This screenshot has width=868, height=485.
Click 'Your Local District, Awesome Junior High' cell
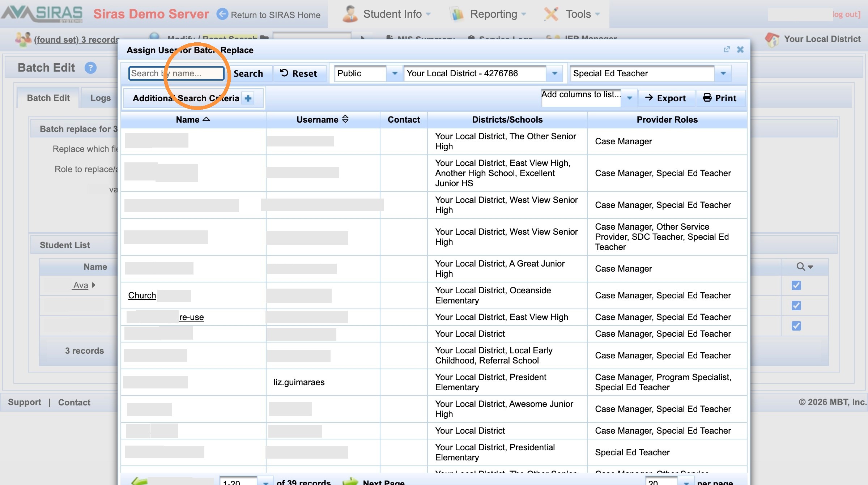507,409
